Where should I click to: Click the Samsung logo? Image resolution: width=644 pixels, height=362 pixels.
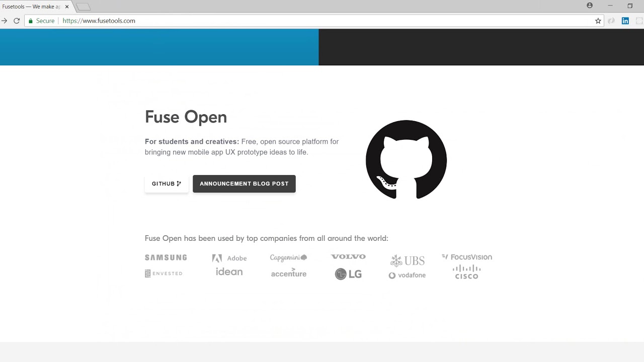pyautogui.click(x=166, y=257)
